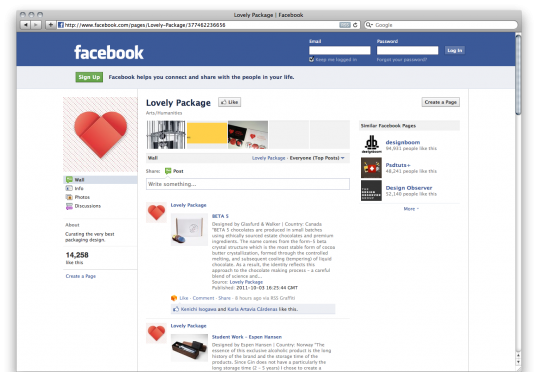Viewport: 538px width, 372px height.
Task: Click the vertical scrollbar thumb
Action: 518,74
